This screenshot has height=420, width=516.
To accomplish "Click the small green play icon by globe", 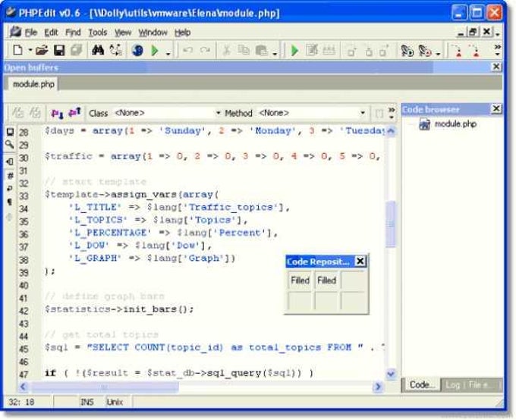I will 154,51.
